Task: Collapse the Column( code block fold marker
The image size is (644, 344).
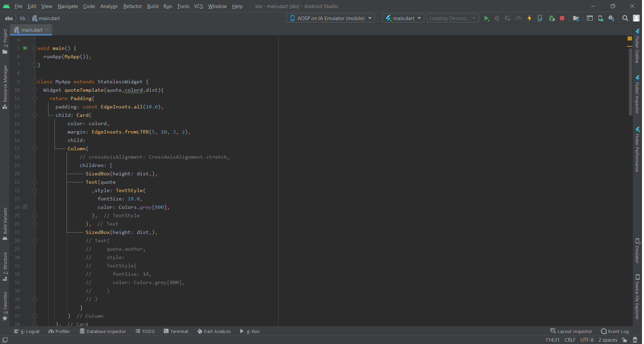Action: tap(35, 149)
